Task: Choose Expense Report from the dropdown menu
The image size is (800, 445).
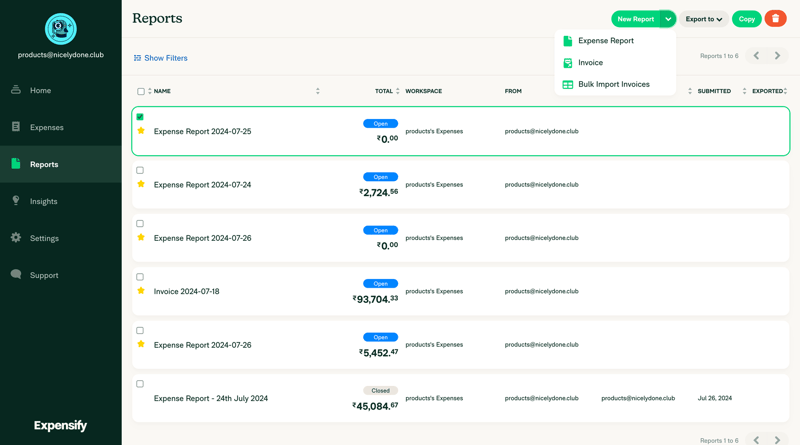Action: click(x=615, y=41)
